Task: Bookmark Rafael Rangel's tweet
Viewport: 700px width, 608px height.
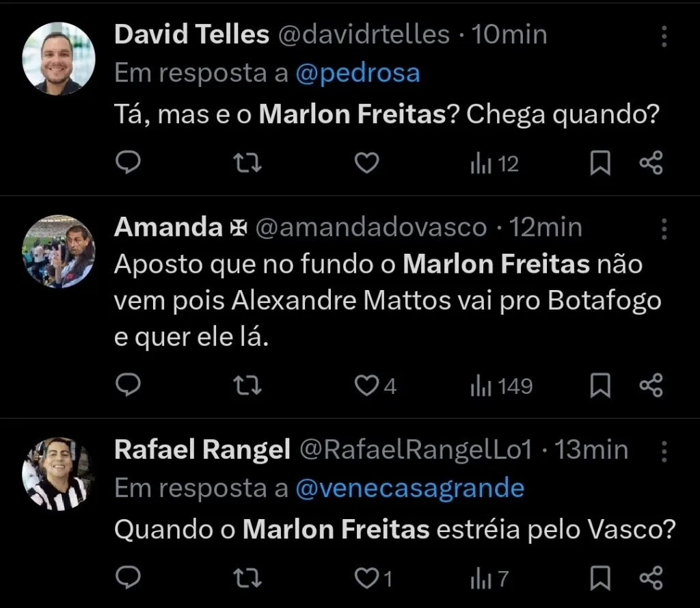Action: click(x=600, y=578)
